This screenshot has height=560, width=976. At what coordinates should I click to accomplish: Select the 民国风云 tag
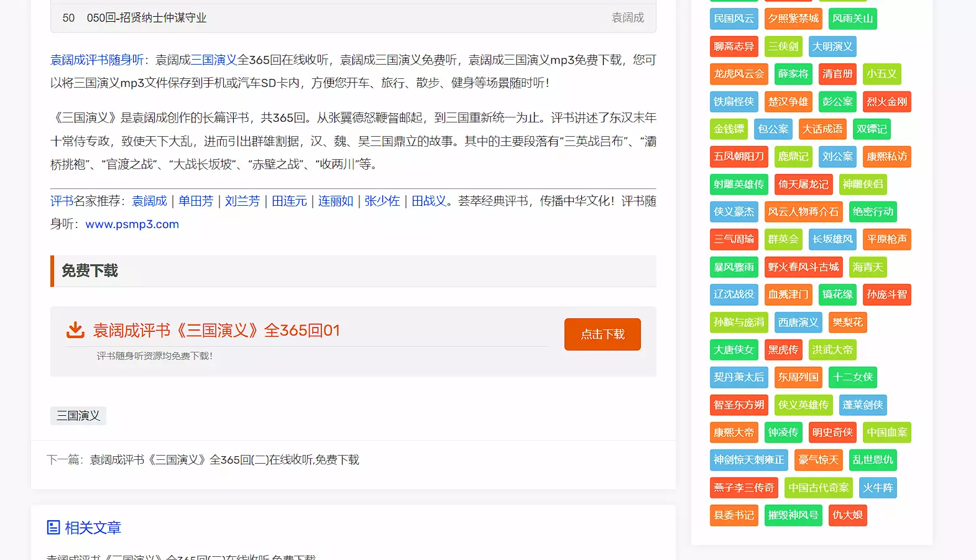(734, 19)
